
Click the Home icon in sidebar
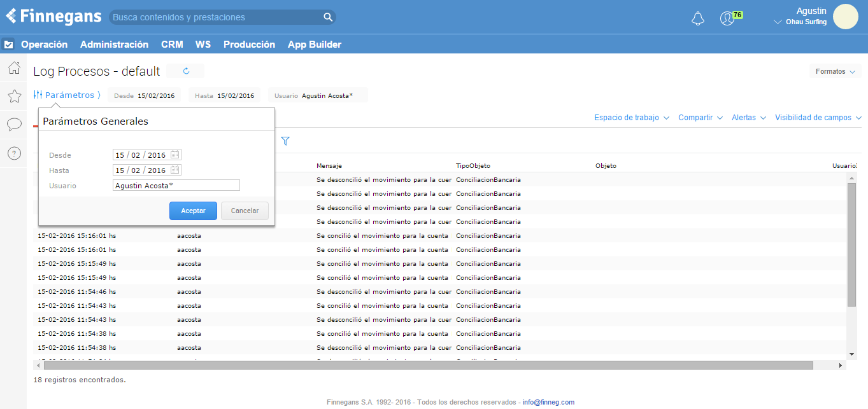(x=14, y=67)
